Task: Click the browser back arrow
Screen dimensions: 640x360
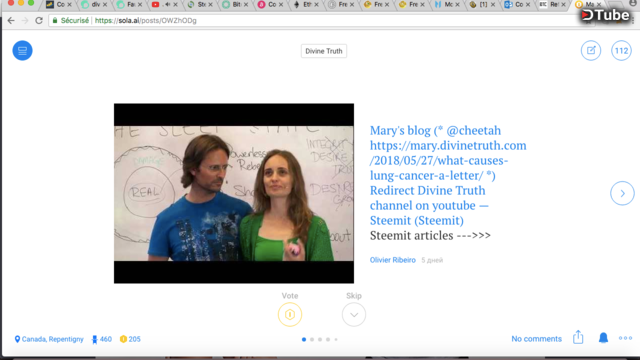Action: coord(11,20)
